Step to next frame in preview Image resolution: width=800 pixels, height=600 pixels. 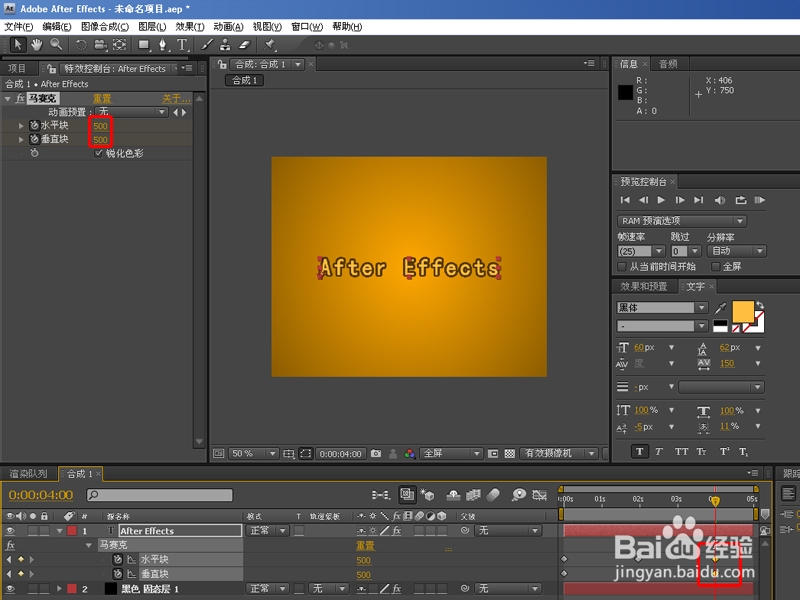click(680, 200)
